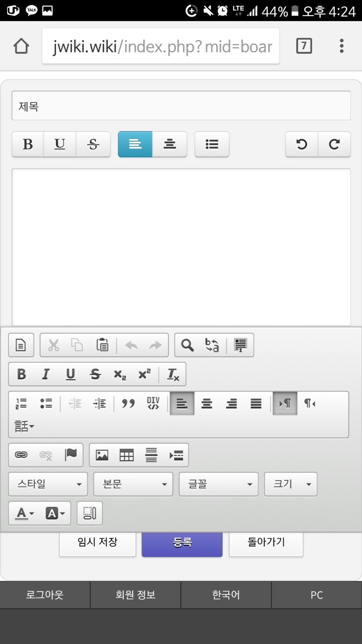Open the 스타일 dropdown
The height and width of the screenshot is (644, 362).
48,484
